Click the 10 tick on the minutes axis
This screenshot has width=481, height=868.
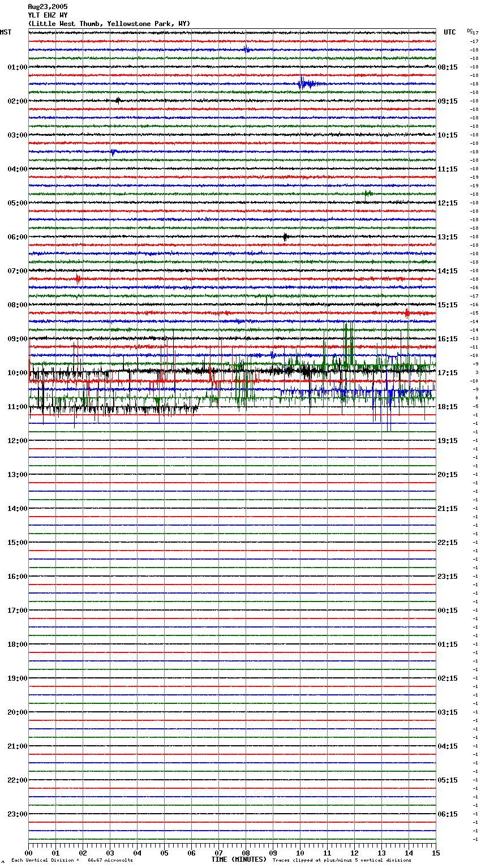coord(300,853)
